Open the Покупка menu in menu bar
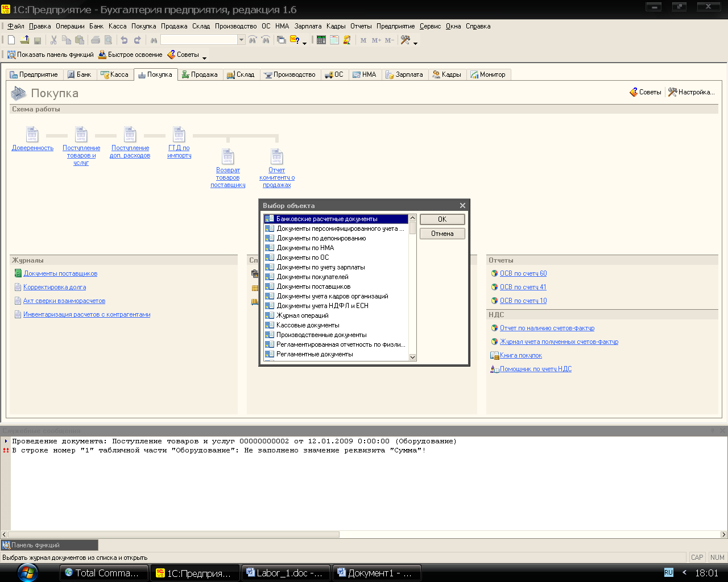Viewport: 728px width, 582px height. point(143,26)
